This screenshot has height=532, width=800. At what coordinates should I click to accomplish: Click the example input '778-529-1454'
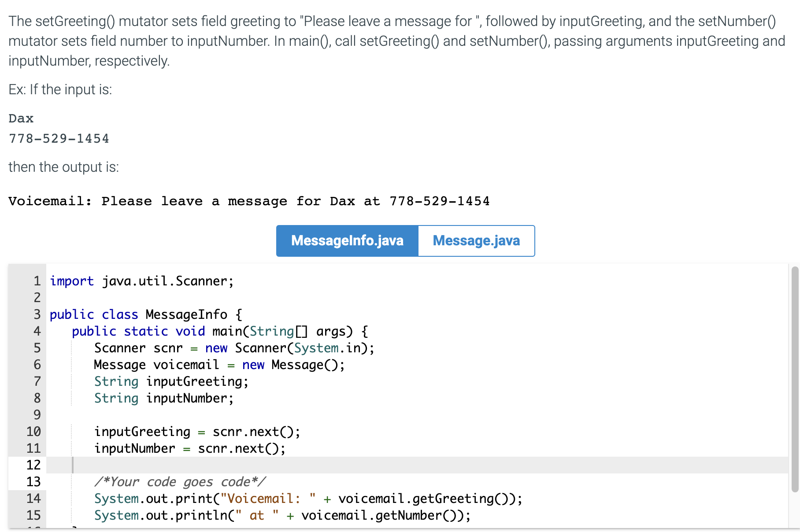[x=59, y=138]
